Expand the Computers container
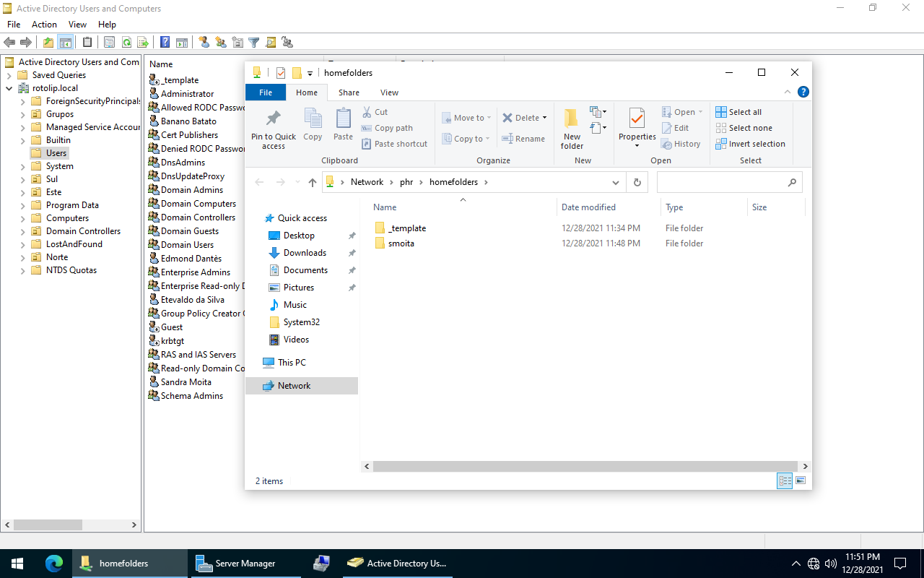 point(22,217)
